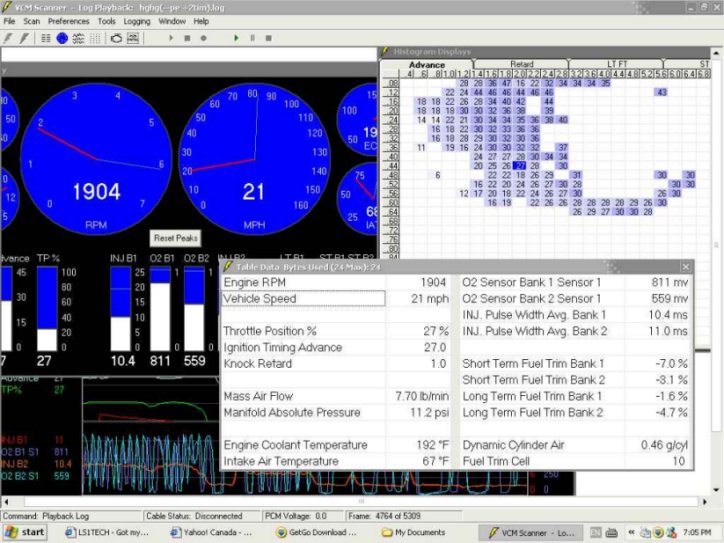
Task: Click the Reset Peaks button
Action: 176,238
